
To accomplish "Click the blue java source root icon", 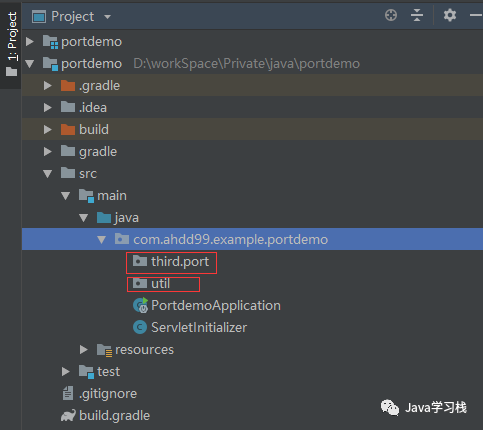I will 104,218.
